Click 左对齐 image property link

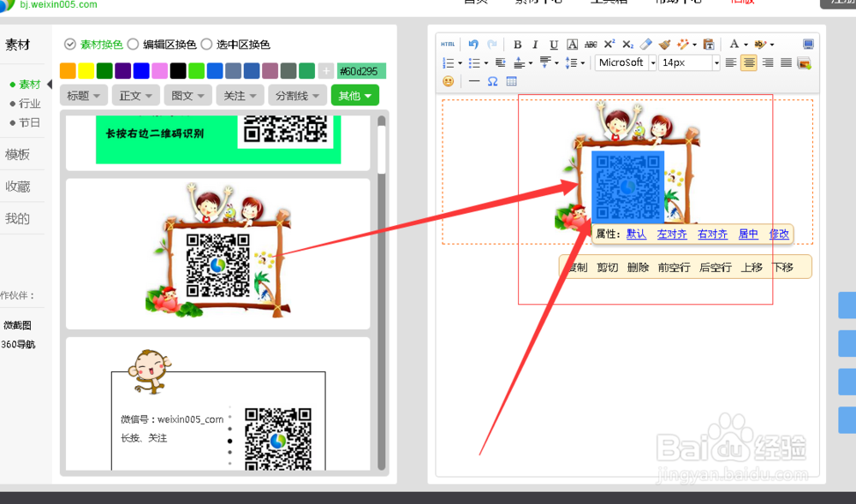pos(672,234)
